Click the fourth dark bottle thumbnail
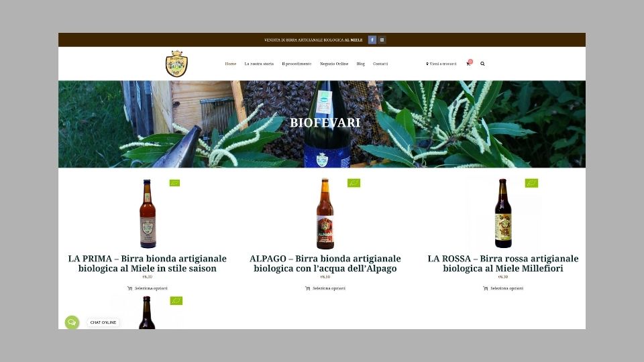Screen dimensions: 644x362 [x=147, y=312]
